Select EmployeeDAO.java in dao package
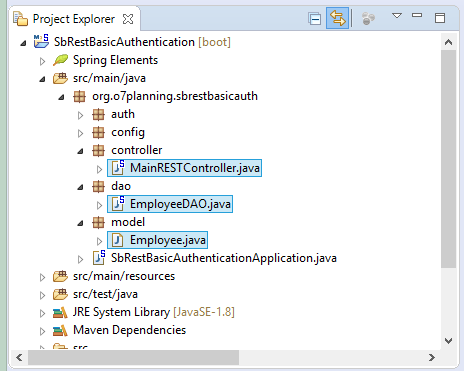The width and height of the screenshot is (464, 371). [170, 204]
